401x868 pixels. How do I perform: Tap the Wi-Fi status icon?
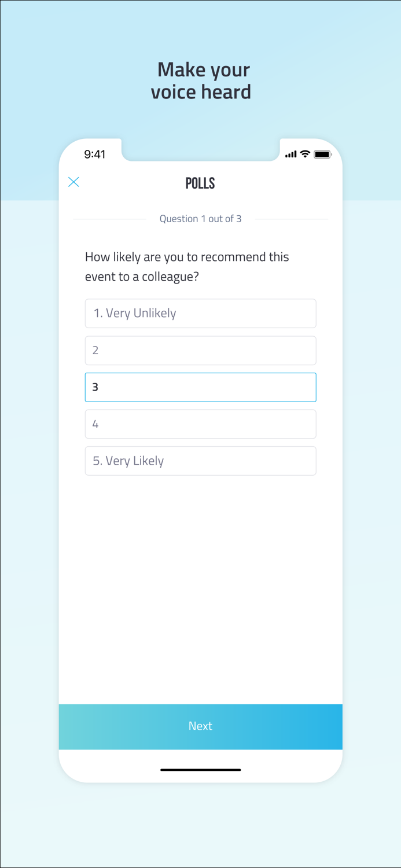click(x=305, y=154)
